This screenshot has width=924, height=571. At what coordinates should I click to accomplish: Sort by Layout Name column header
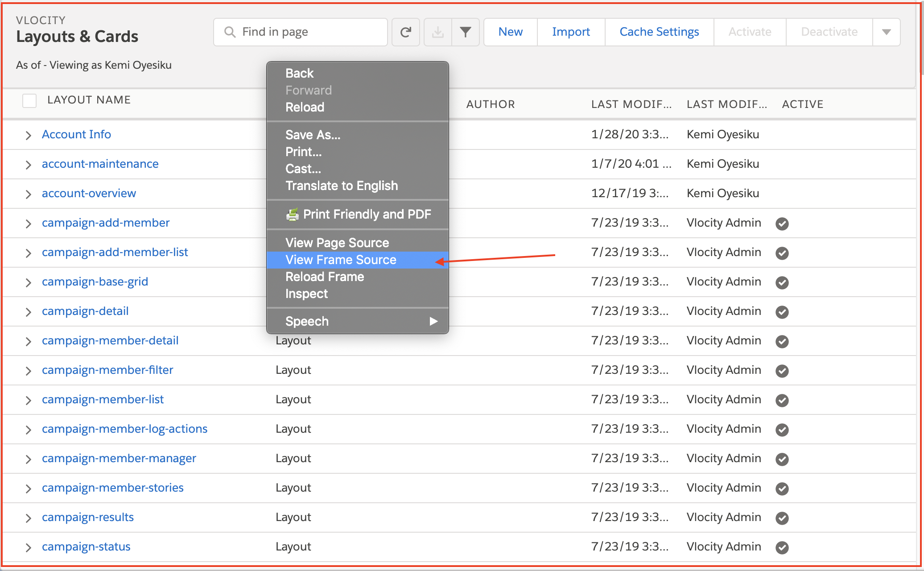tap(89, 100)
